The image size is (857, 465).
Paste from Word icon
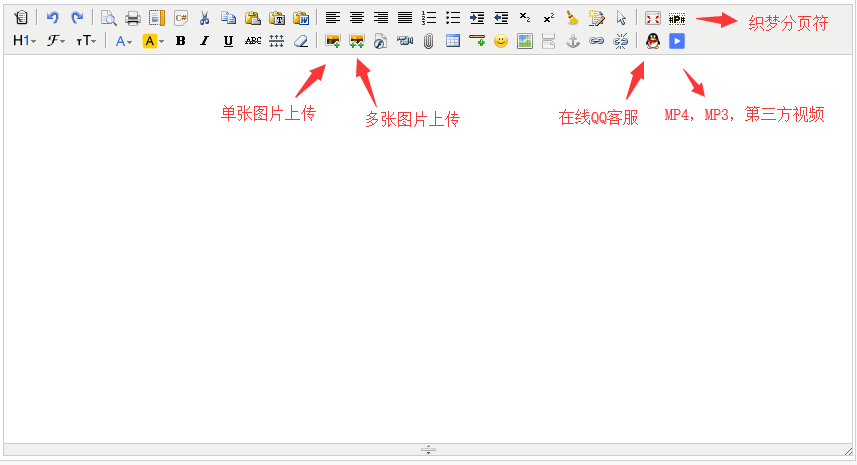(301, 18)
